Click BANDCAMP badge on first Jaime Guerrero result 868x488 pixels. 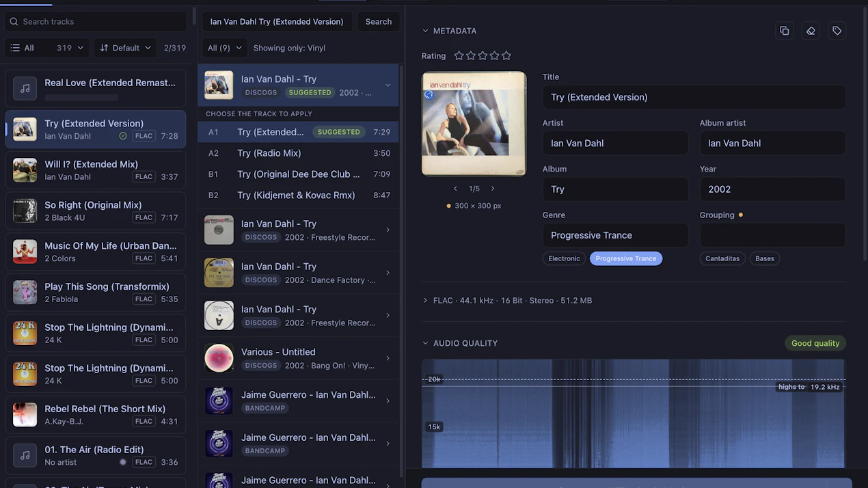pyautogui.click(x=265, y=408)
